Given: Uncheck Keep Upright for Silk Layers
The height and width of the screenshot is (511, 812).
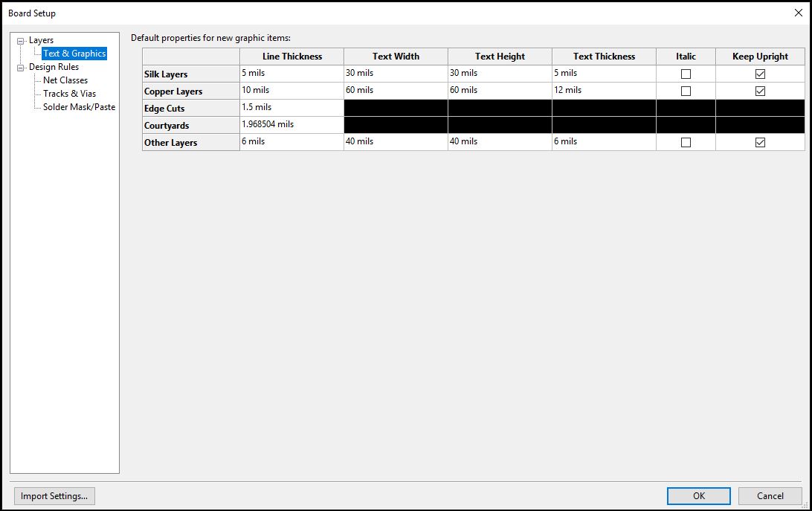Looking at the screenshot, I should pyautogui.click(x=760, y=74).
